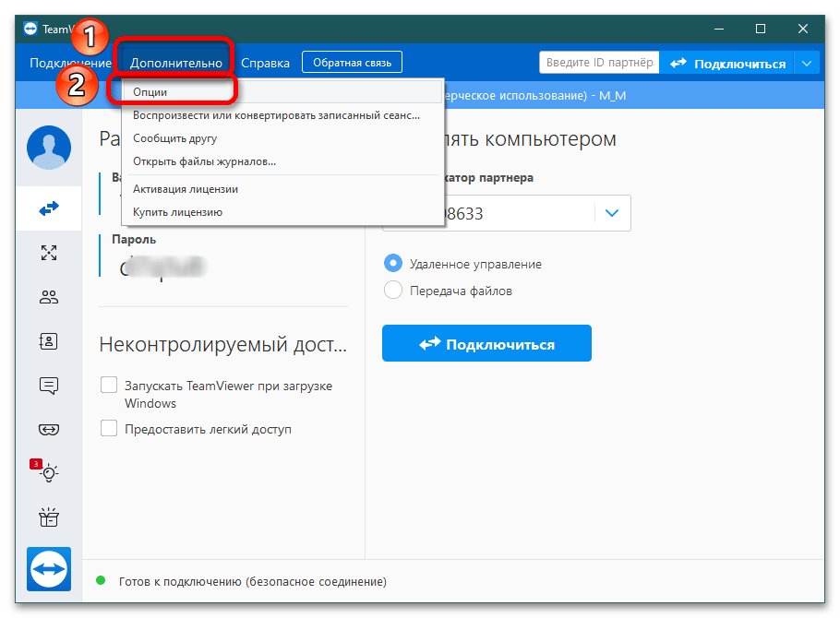The height and width of the screenshot is (618, 840).
Task: Choose Опции from the menu
Action: click(x=282, y=92)
